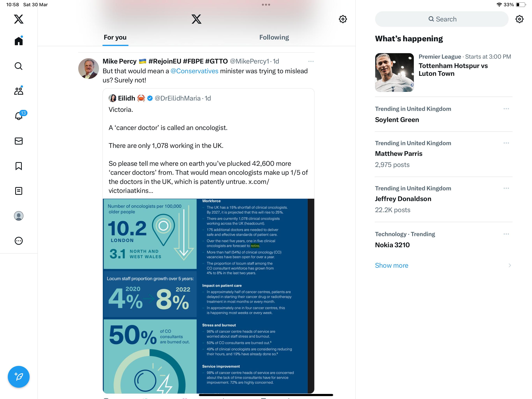
Task: Click the Search input field
Action: [442, 19]
